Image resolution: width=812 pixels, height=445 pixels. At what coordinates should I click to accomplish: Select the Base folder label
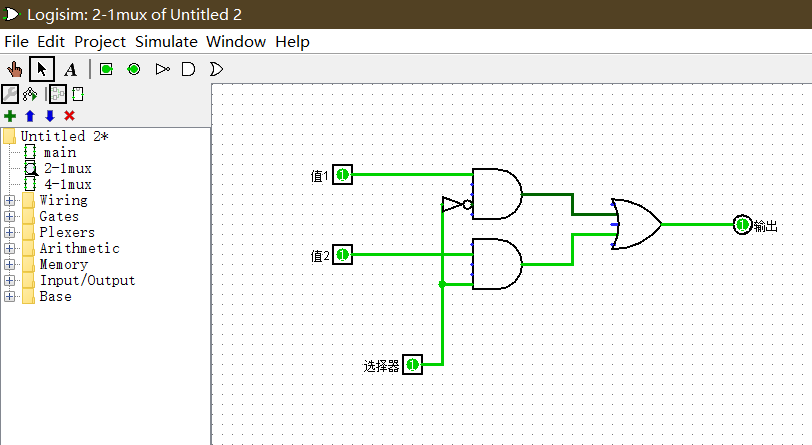(55, 296)
